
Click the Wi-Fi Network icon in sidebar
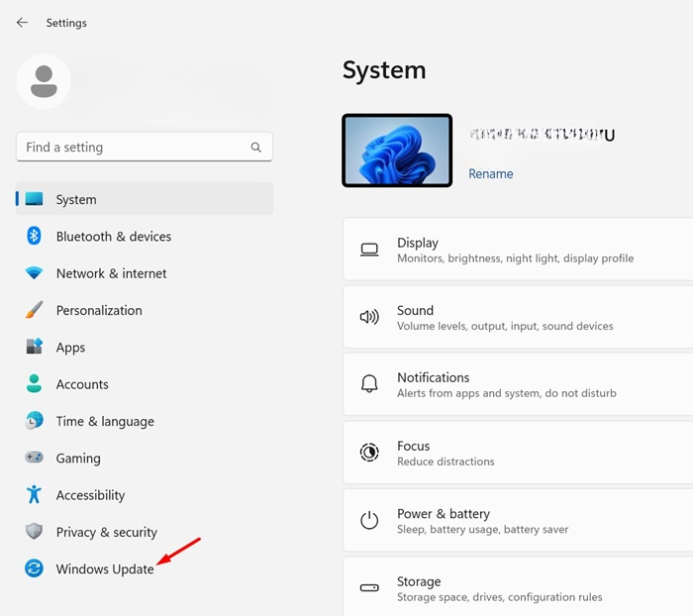click(34, 273)
